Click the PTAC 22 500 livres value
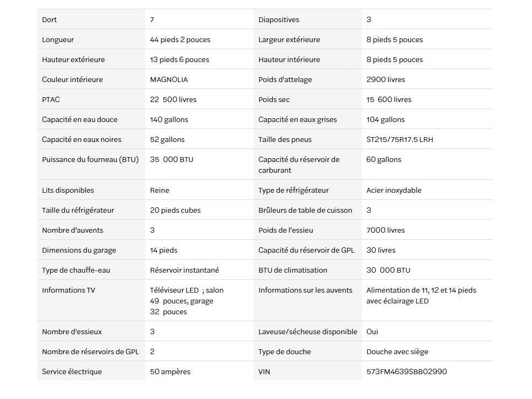Image resolution: width=532 pixels, height=399 pixels. [x=173, y=99]
